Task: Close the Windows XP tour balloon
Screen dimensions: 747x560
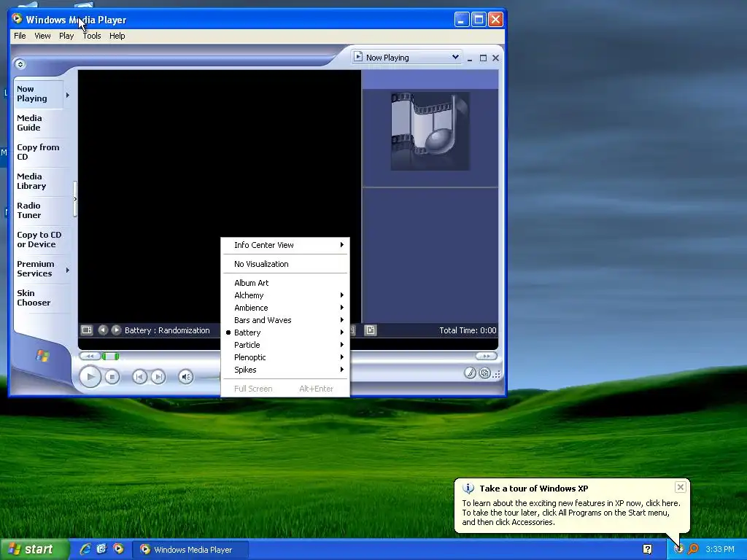Action: coord(681,487)
